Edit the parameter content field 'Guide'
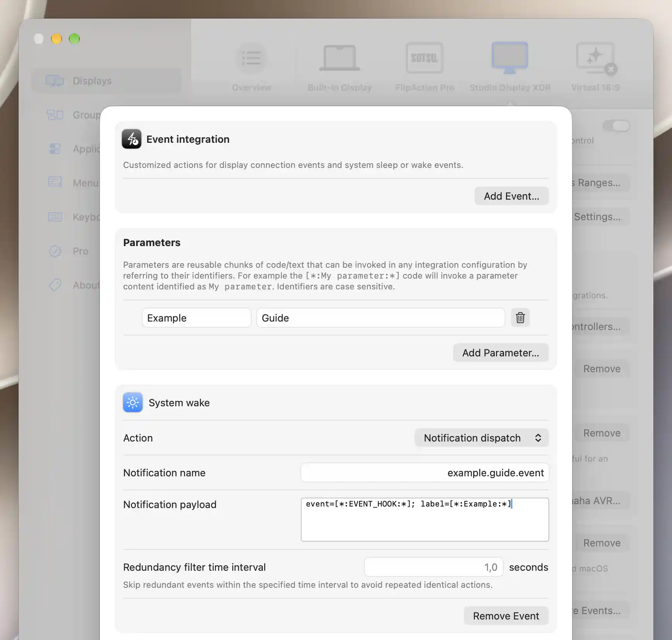Image resolution: width=672 pixels, height=640 pixels. click(x=381, y=318)
